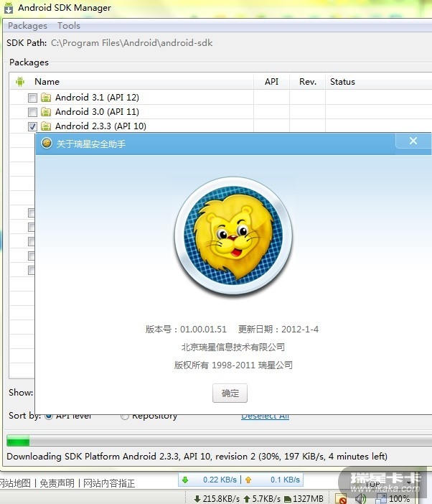Click the Android 3.1 folder icon
The width and height of the screenshot is (432, 504).
click(x=46, y=98)
